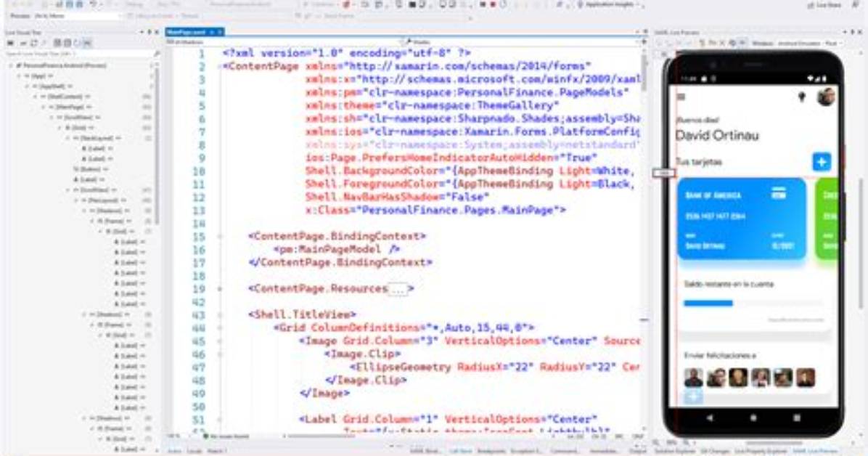Click the David Ortinau name in phone preview

717,135
